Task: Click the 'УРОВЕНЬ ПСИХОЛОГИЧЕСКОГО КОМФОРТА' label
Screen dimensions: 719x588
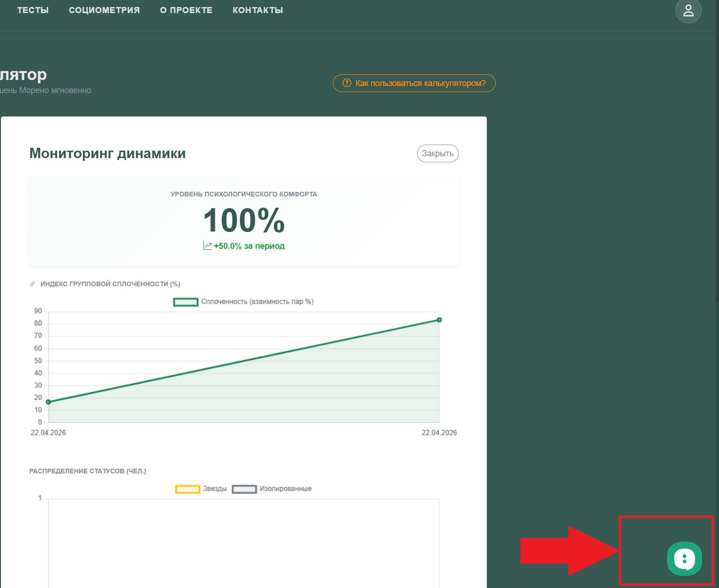Action: [x=244, y=194]
